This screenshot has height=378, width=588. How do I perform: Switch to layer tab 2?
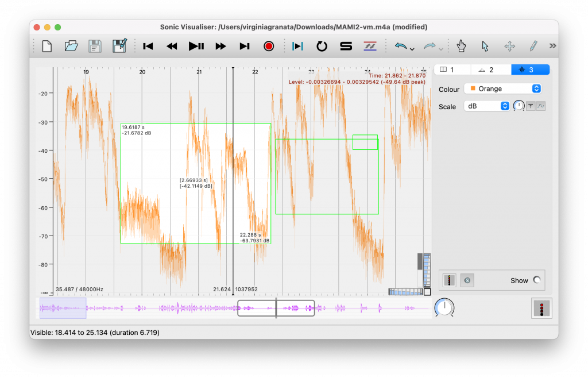[492, 70]
